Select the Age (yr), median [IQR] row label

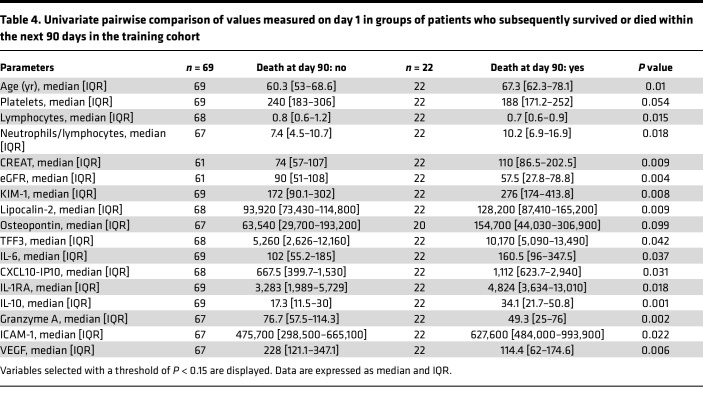pyautogui.click(x=53, y=86)
